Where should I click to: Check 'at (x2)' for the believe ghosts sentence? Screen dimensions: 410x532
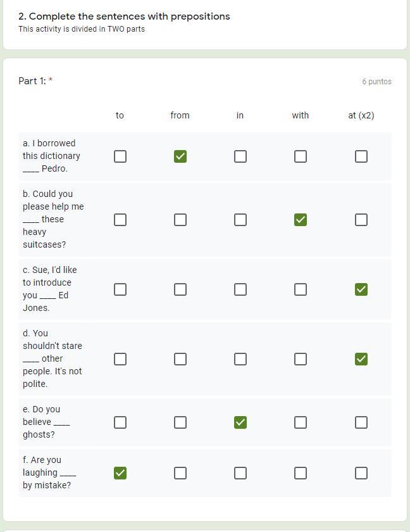click(361, 422)
